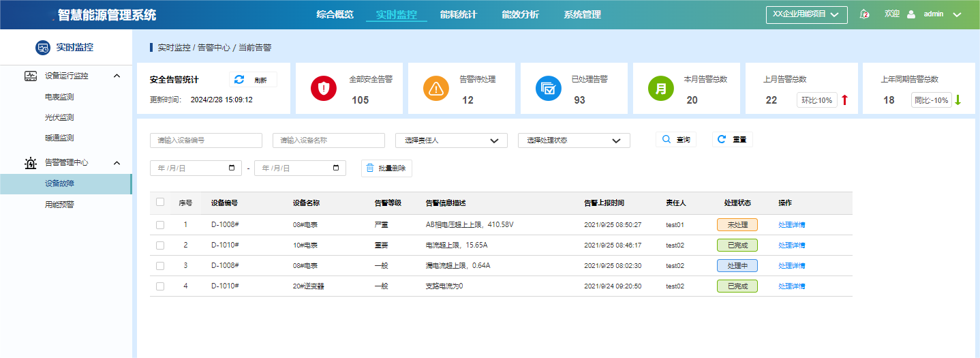Image resolution: width=980 pixels, height=358 pixels.
Task: Click the green 月 本月告警总数 icon
Action: (x=660, y=89)
